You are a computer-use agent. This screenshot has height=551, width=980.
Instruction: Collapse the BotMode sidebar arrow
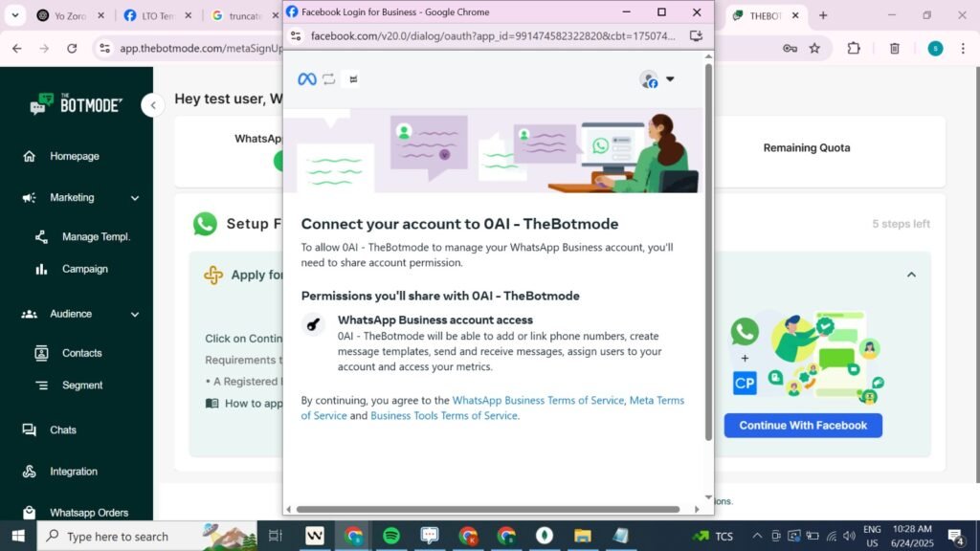coord(152,105)
